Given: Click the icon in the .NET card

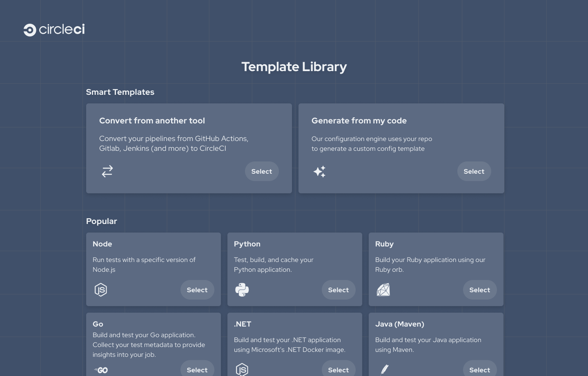Looking at the screenshot, I should coord(242,369).
